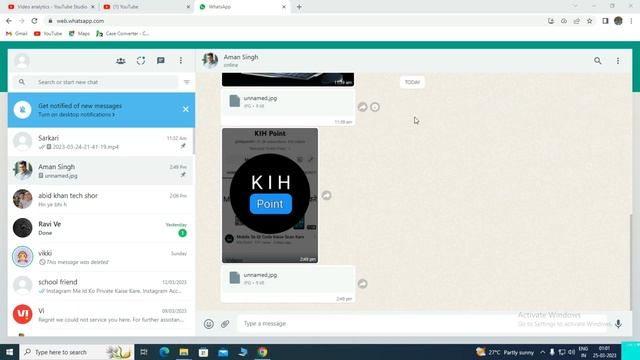The image size is (640, 360).
Task: Select the WhatsApp browser tab
Action: click(x=241, y=7)
